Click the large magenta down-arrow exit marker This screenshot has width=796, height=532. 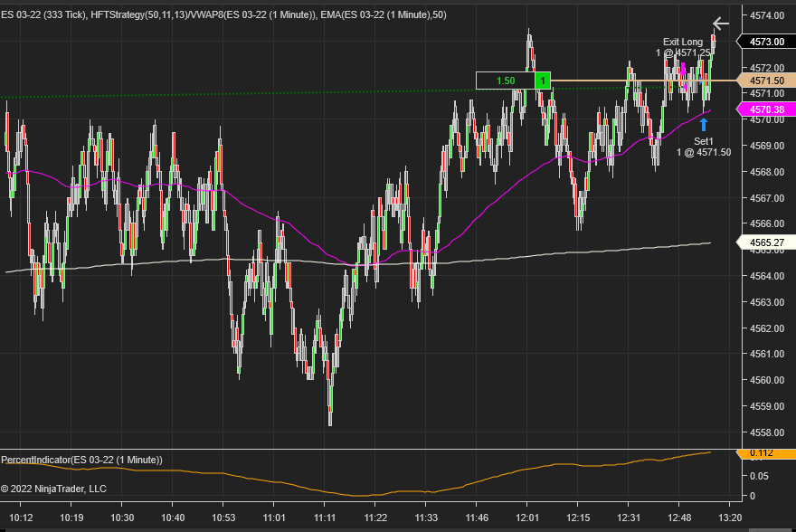tap(683, 69)
